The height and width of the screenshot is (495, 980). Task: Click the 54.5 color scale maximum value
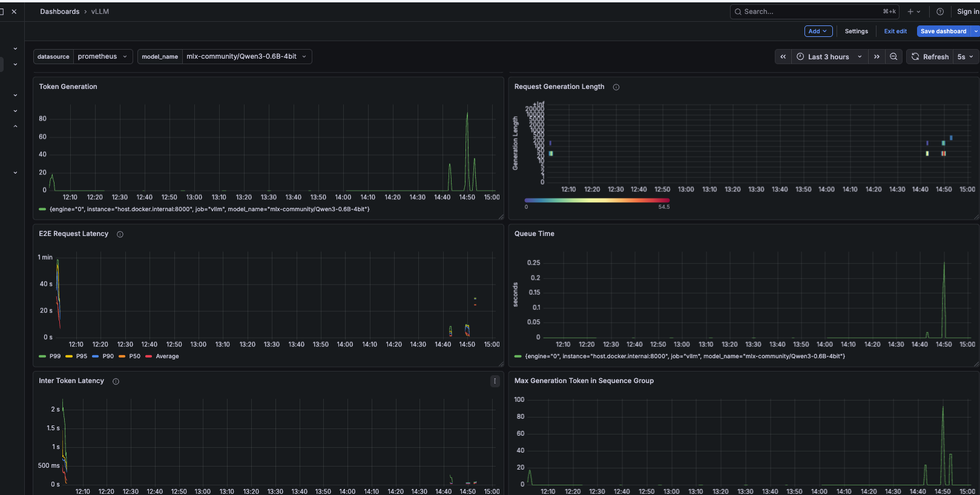664,207
